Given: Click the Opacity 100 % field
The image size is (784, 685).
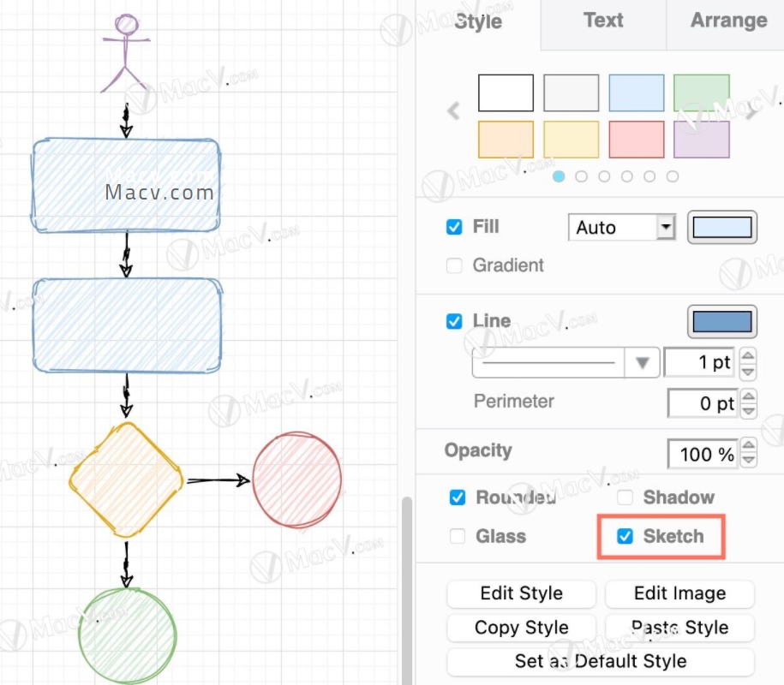Looking at the screenshot, I should (703, 454).
